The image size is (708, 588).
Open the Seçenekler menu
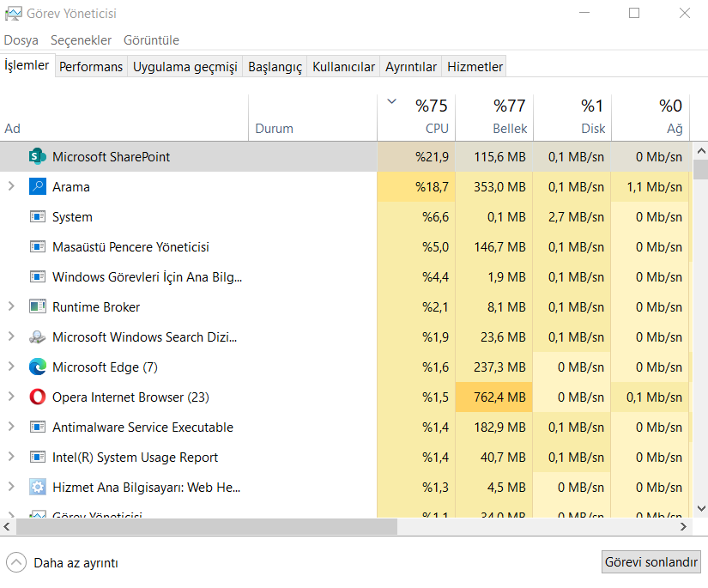pyautogui.click(x=81, y=40)
